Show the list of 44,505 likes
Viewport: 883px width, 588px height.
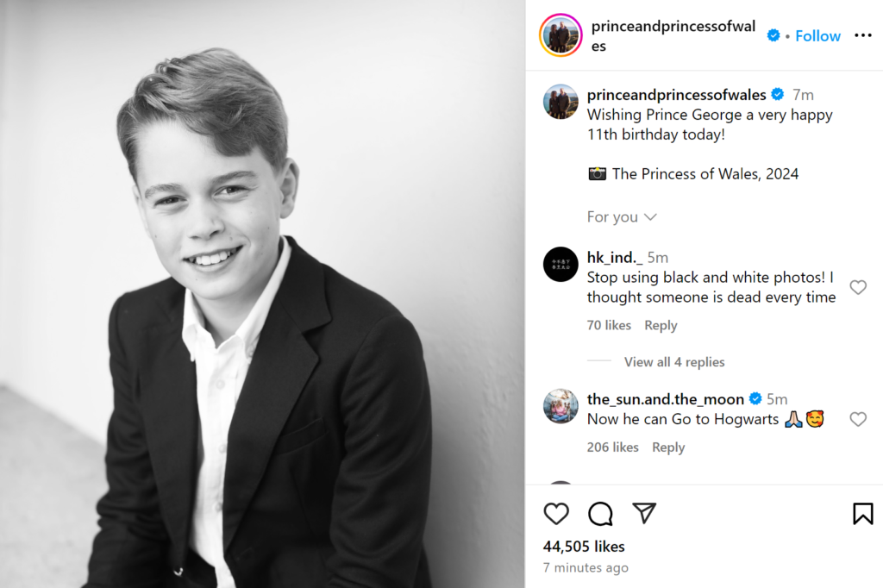click(584, 547)
